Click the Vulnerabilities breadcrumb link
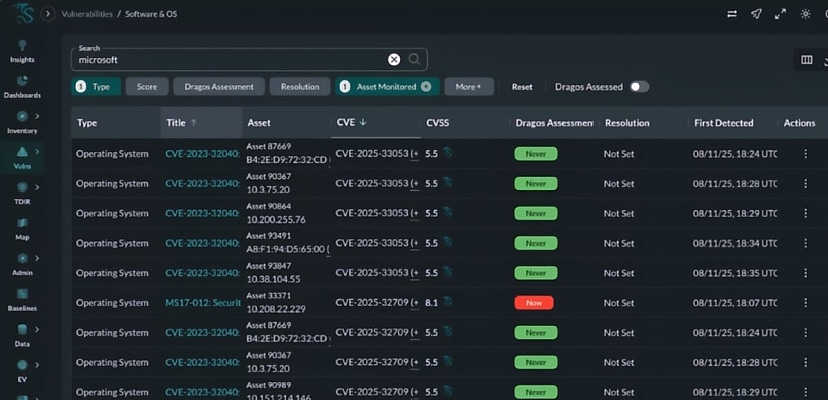Viewport: 828px width, 400px height. 87,14
